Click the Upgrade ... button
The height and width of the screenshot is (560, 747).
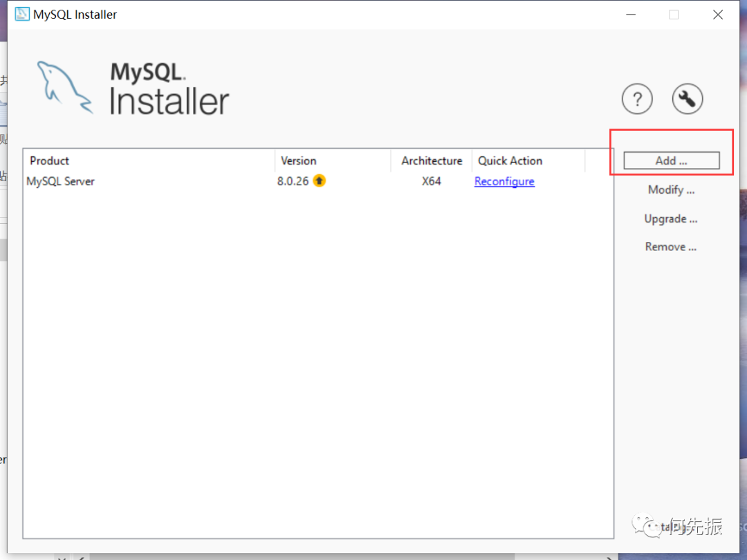[x=671, y=218]
